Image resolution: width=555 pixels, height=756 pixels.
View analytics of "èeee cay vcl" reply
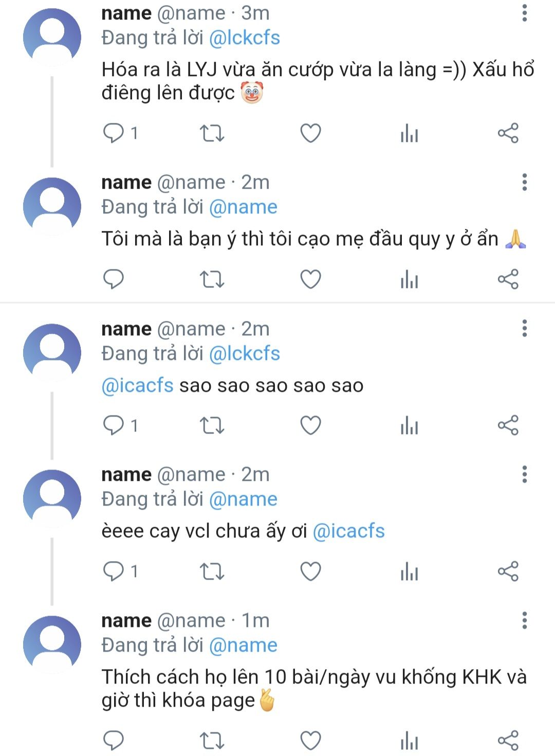(x=409, y=571)
